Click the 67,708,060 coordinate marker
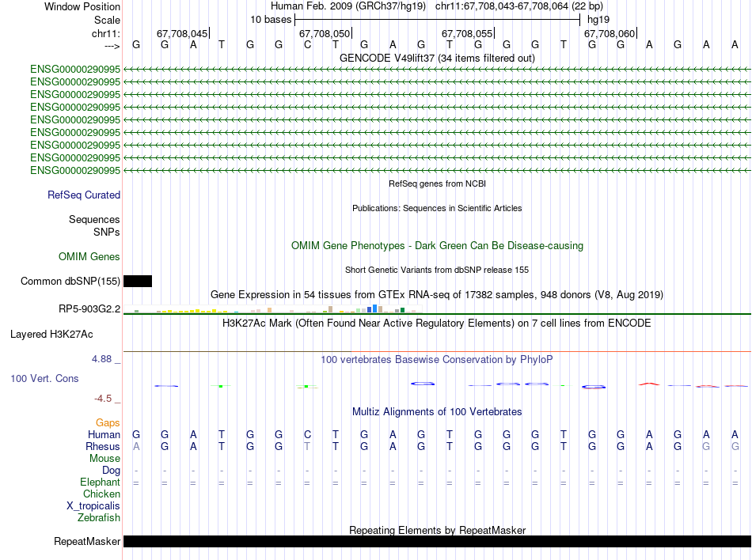The height and width of the screenshot is (560, 752). [x=610, y=33]
